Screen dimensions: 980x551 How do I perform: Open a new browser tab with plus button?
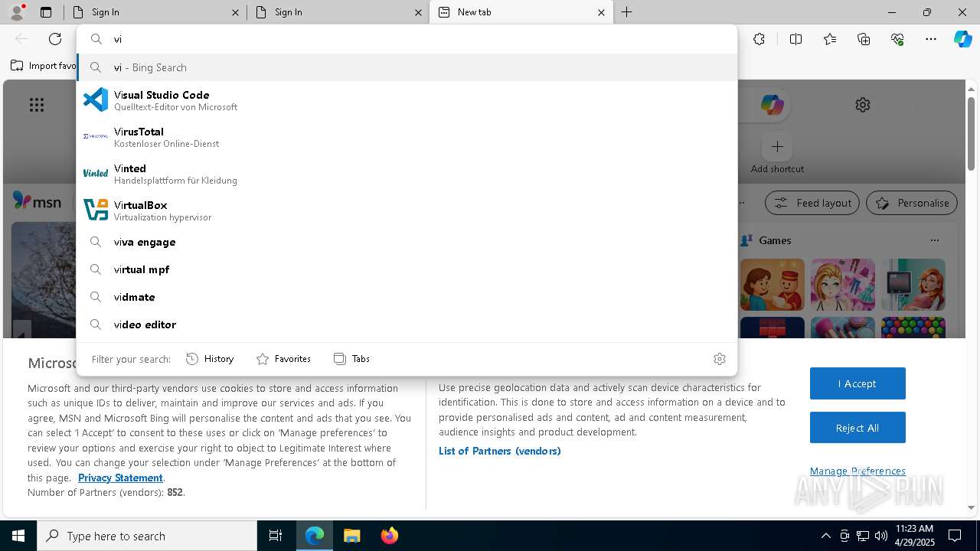[x=627, y=12]
